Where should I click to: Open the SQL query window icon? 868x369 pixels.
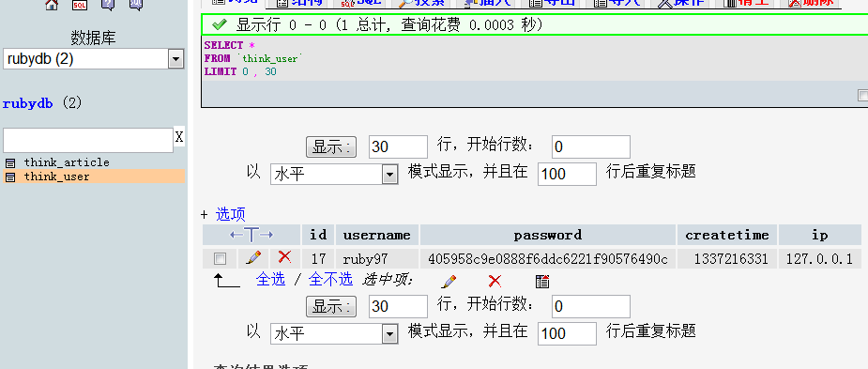point(80,5)
